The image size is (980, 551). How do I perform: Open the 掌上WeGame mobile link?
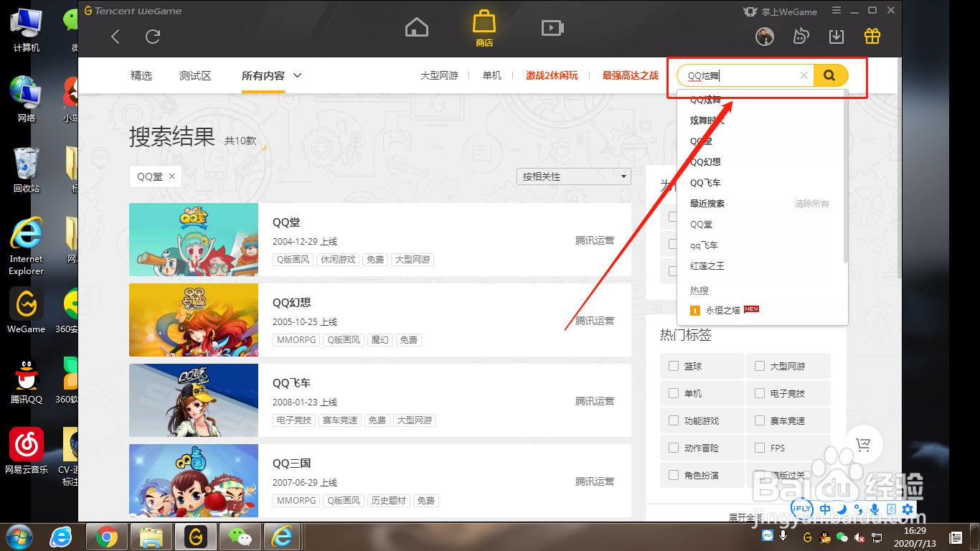point(780,11)
